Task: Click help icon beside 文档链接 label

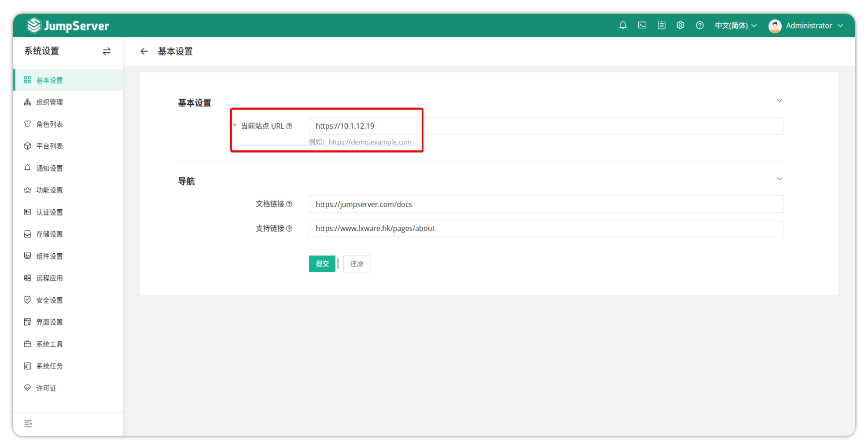Action: 289,204
